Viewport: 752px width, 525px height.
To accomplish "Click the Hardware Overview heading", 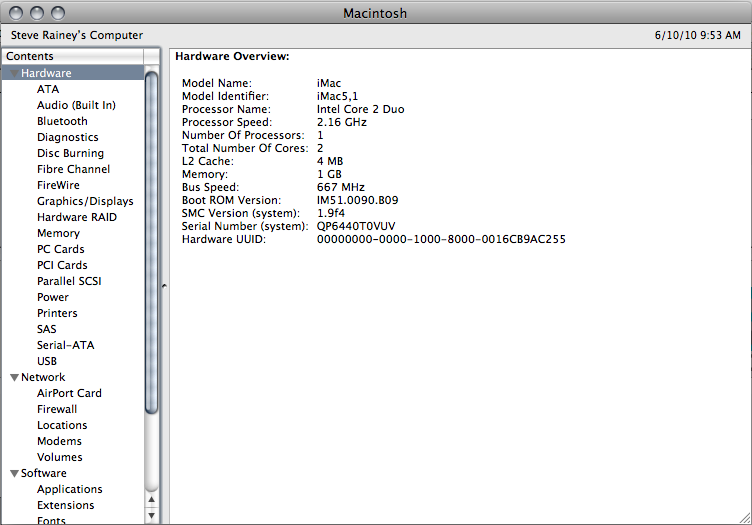I will coord(232,56).
